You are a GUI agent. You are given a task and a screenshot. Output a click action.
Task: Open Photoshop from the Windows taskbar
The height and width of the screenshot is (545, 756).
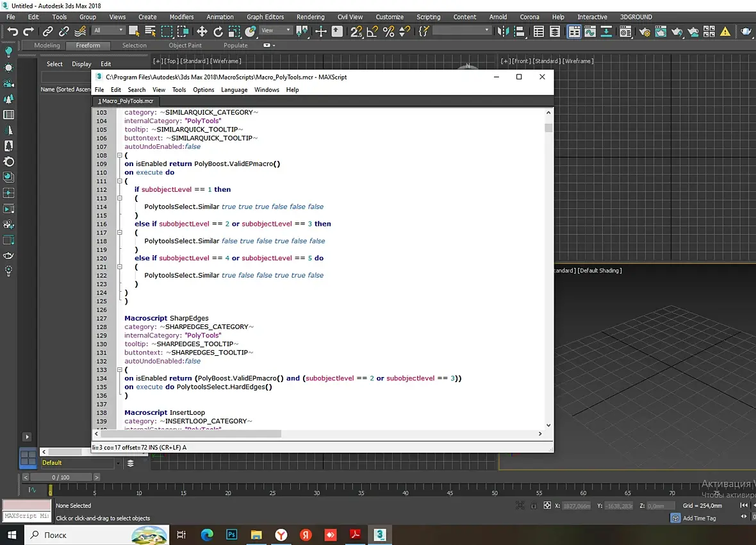(x=231, y=535)
